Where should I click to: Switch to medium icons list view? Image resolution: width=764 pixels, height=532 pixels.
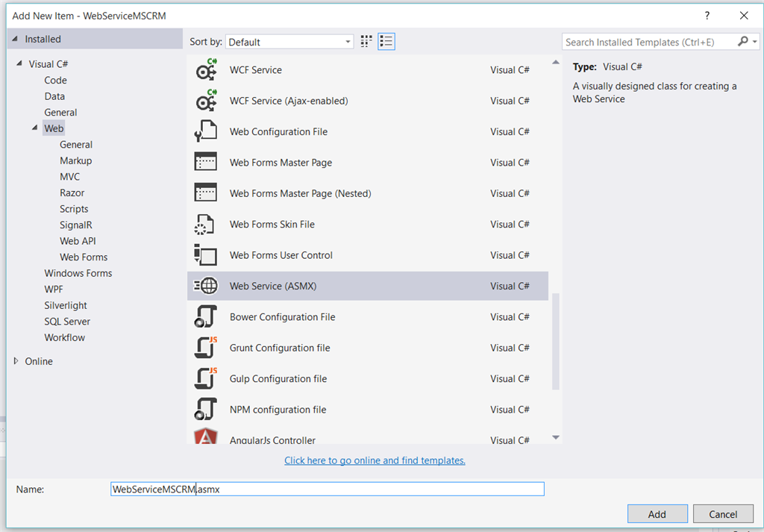tap(386, 42)
